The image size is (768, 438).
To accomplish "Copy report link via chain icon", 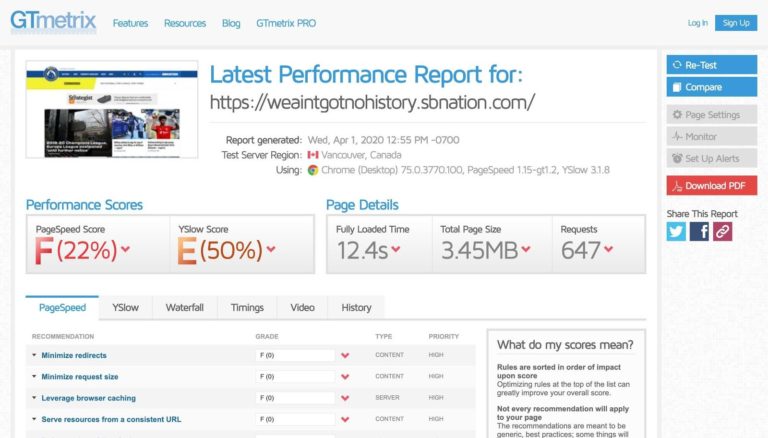I will pos(722,231).
